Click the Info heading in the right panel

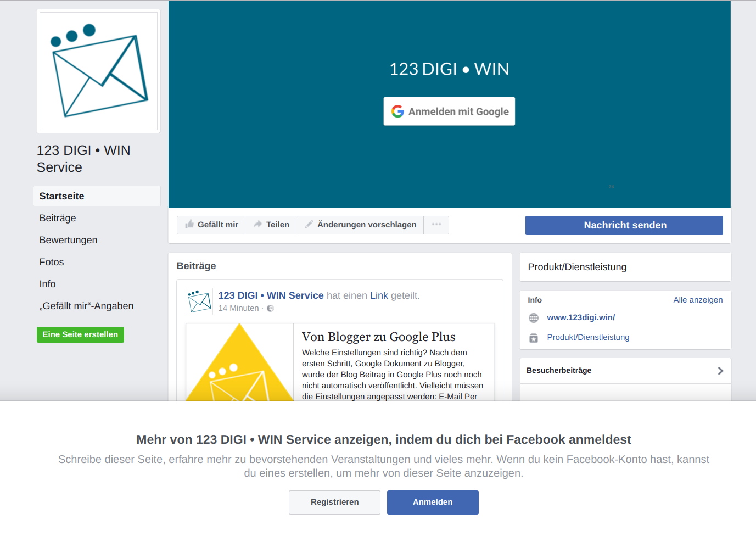click(x=535, y=300)
